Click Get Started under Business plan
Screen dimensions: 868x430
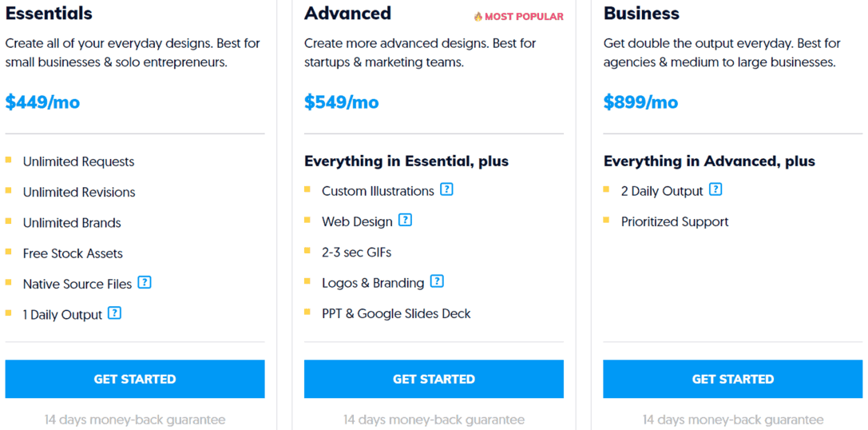[733, 379]
